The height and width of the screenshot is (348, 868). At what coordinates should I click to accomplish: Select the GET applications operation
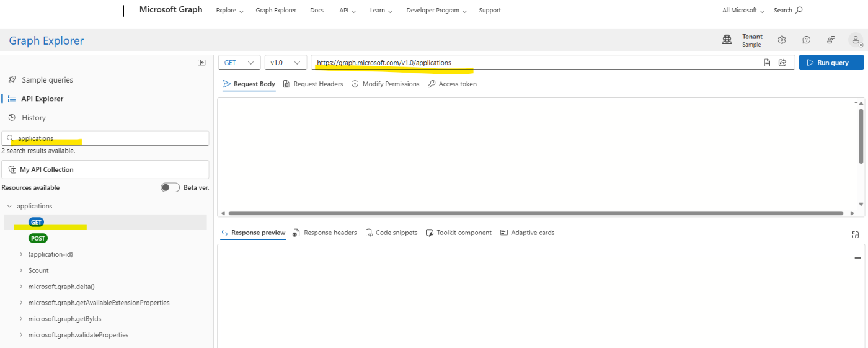(x=37, y=222)
